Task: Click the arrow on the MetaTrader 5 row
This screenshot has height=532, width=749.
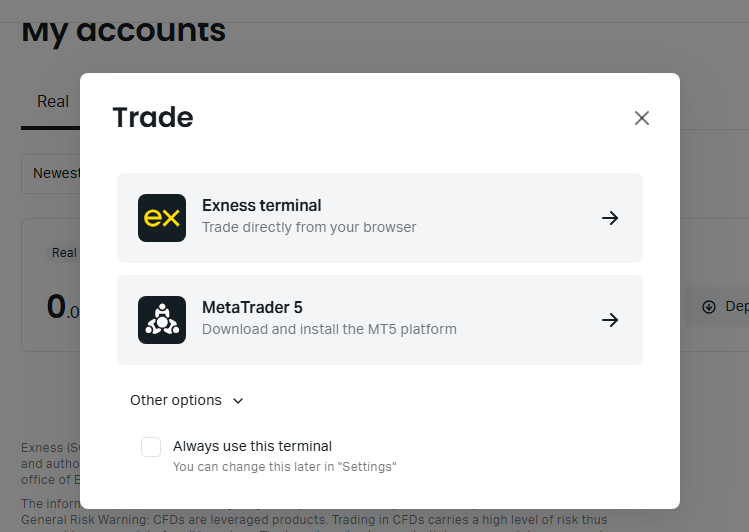Action: click(610, 320)
